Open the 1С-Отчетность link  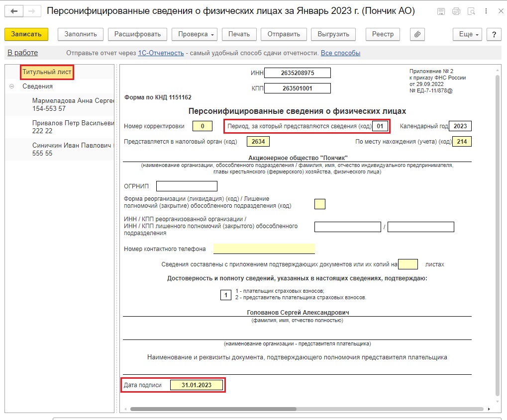click(x=161, y=53)
